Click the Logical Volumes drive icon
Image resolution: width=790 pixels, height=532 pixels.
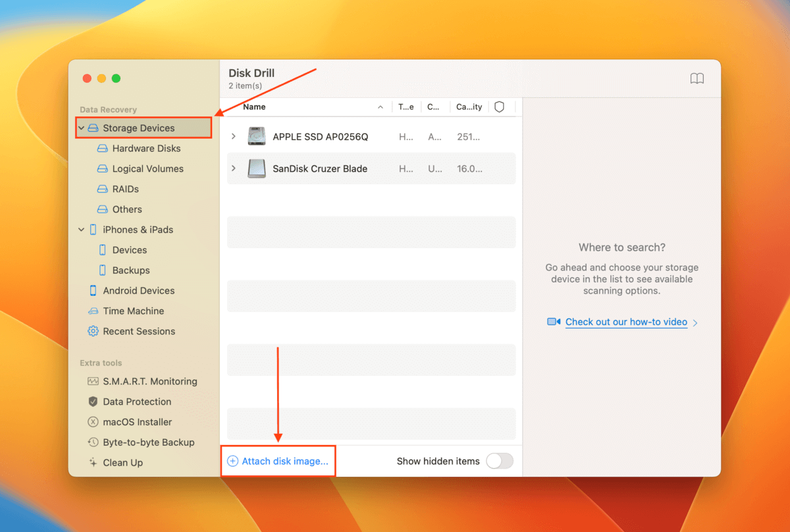[102, 169]
